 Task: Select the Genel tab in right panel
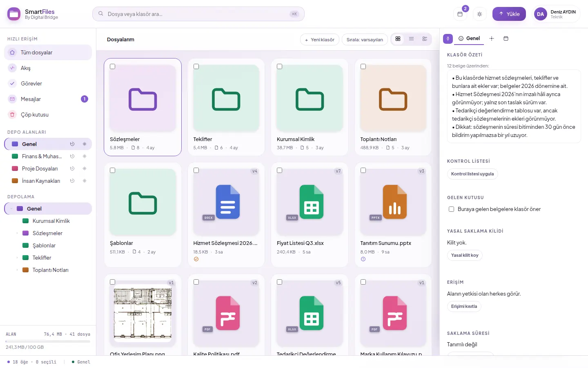tap(469, 38)
